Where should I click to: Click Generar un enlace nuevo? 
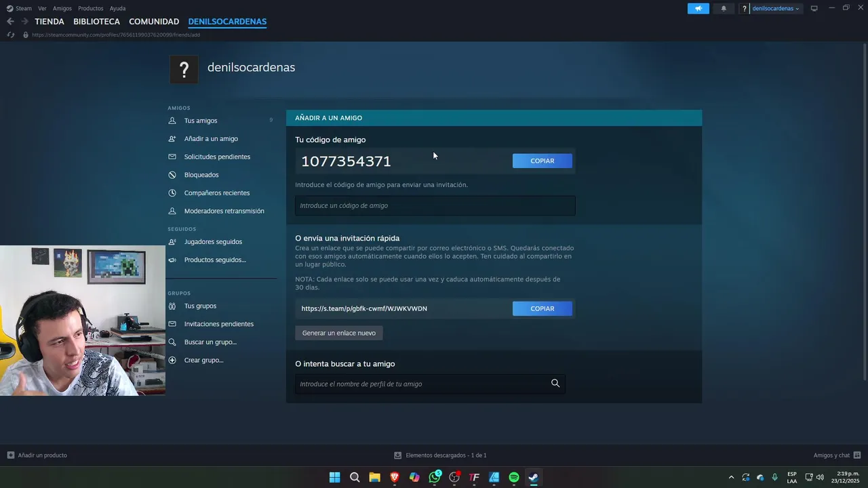point(339,333)
